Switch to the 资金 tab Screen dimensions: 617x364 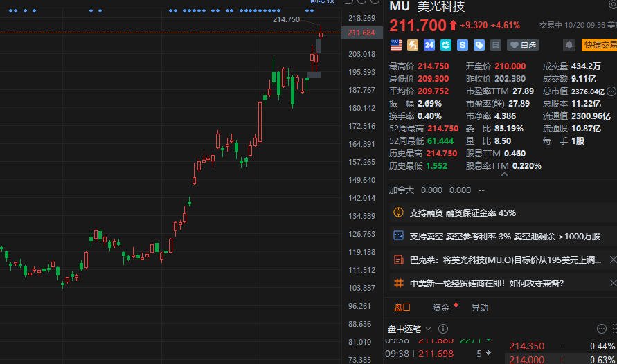coord(441,307)
